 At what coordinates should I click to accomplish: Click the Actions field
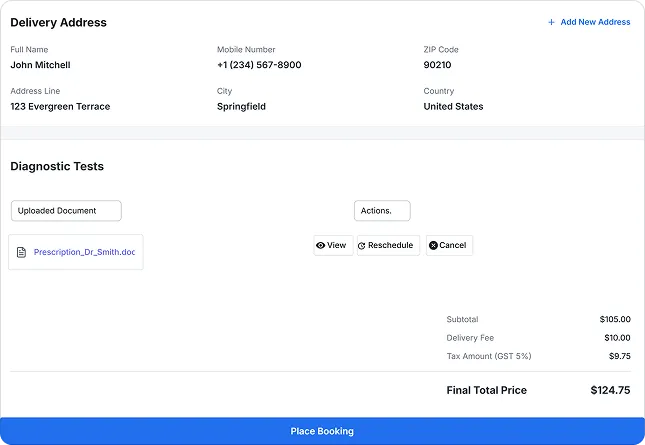coord(382,211)
